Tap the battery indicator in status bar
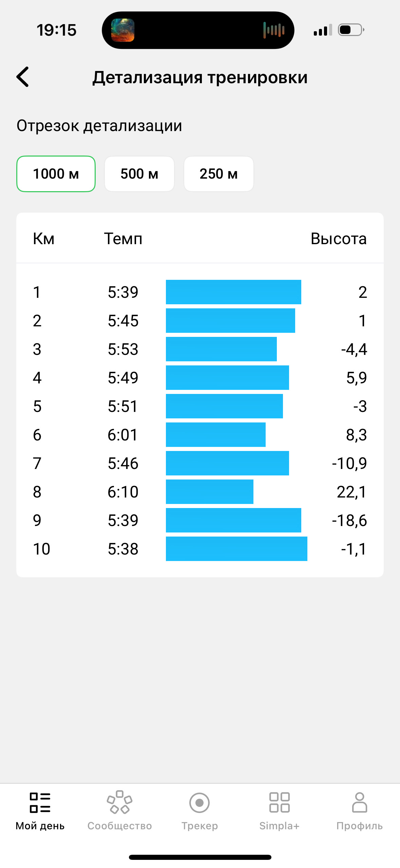Viewport: 400px width, 868px height. [351, 30]
